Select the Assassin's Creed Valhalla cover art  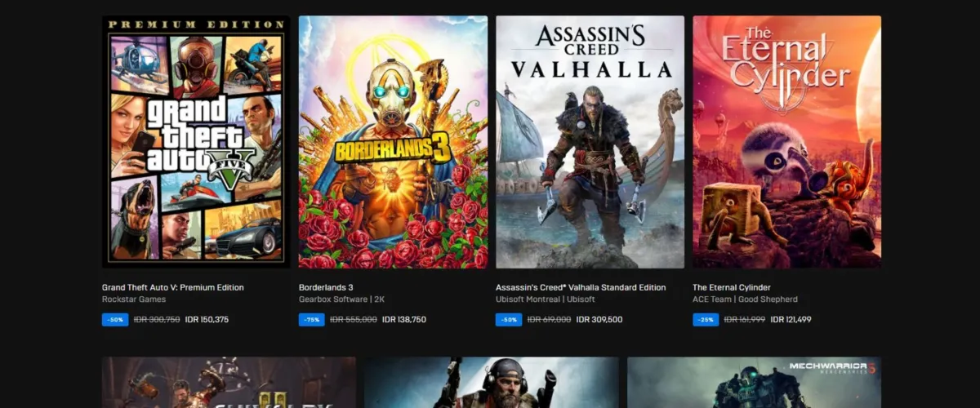click(590, 142)
